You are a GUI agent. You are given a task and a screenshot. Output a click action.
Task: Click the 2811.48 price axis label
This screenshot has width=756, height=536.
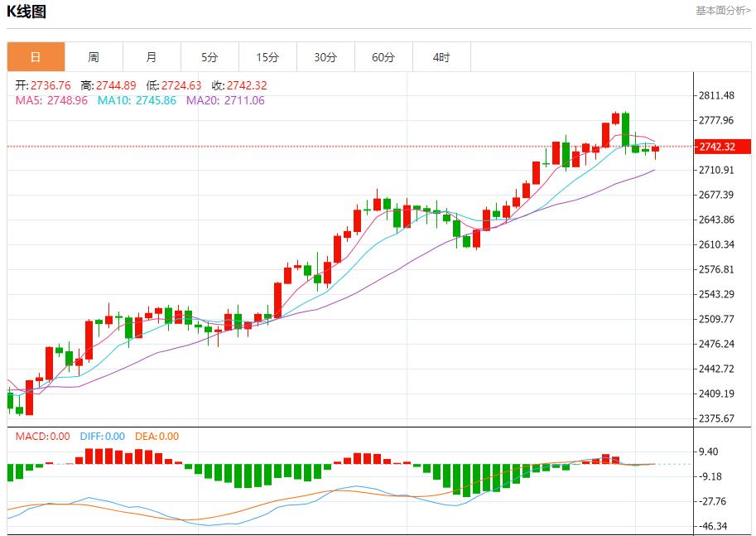717,96
